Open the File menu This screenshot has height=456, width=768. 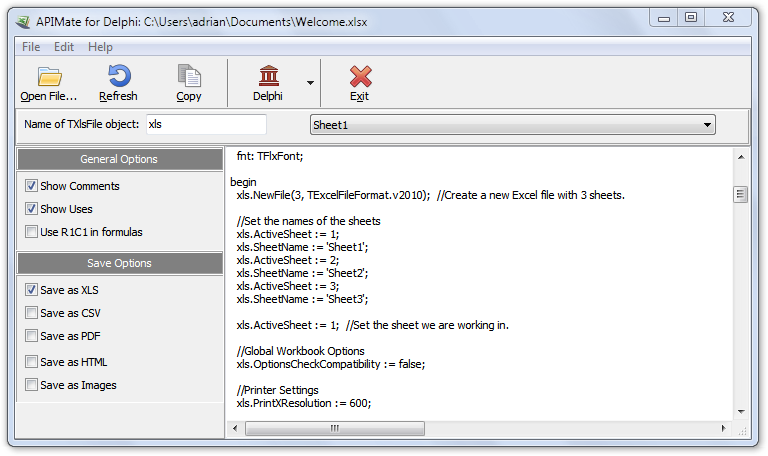click(31, 47)
